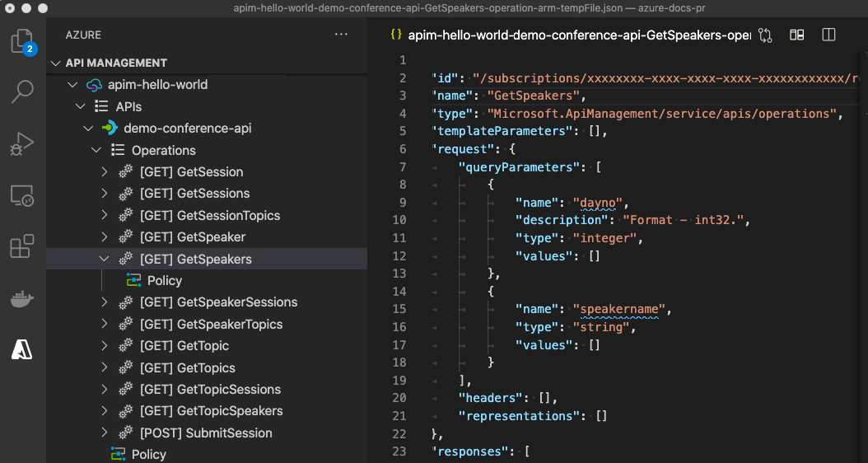The width and height of the screenshot is (868, 463).
Task: Open the Search view icon
Action: [x=22, y=91]
